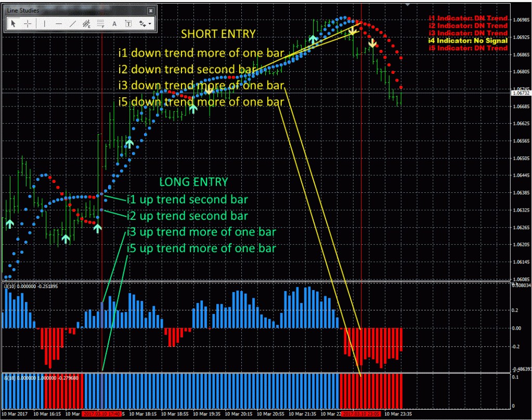The image size is (532, 420).
Task: Close the Line Studies toolbar
Action: 151,11
